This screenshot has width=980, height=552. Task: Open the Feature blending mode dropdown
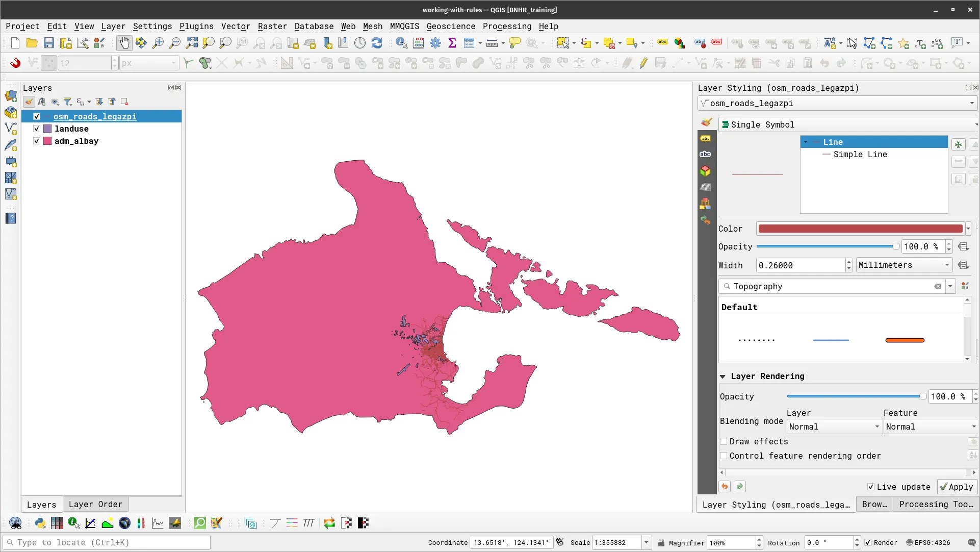(930, 426)
